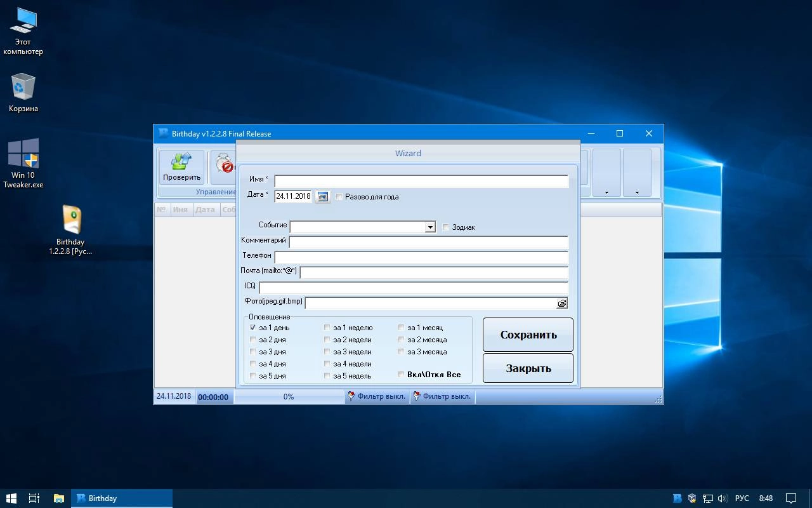Select the Birthday 1.2.2.8 desktop archive icon

[x=70, y=230]
